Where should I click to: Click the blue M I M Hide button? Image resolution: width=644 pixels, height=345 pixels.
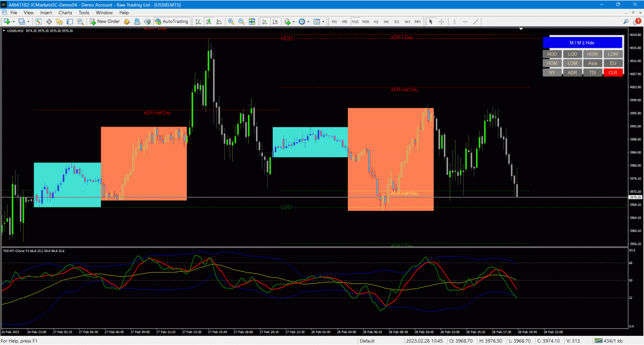(582, 43)
